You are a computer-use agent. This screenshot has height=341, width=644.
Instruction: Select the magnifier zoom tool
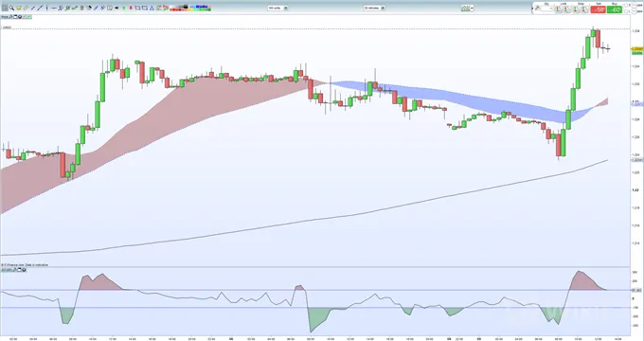12,8
